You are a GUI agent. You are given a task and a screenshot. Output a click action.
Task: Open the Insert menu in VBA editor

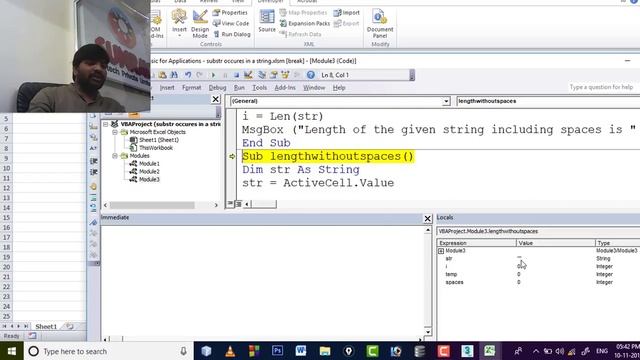(167, 88)
